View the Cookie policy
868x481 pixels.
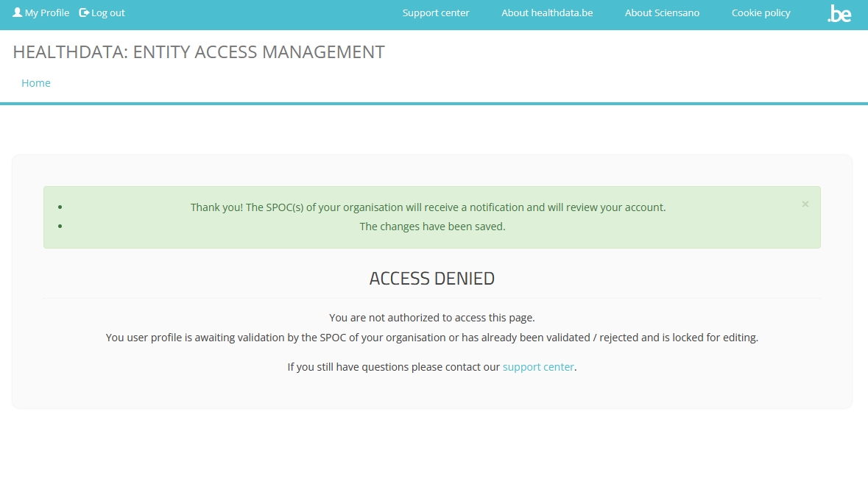coord(761,13)
